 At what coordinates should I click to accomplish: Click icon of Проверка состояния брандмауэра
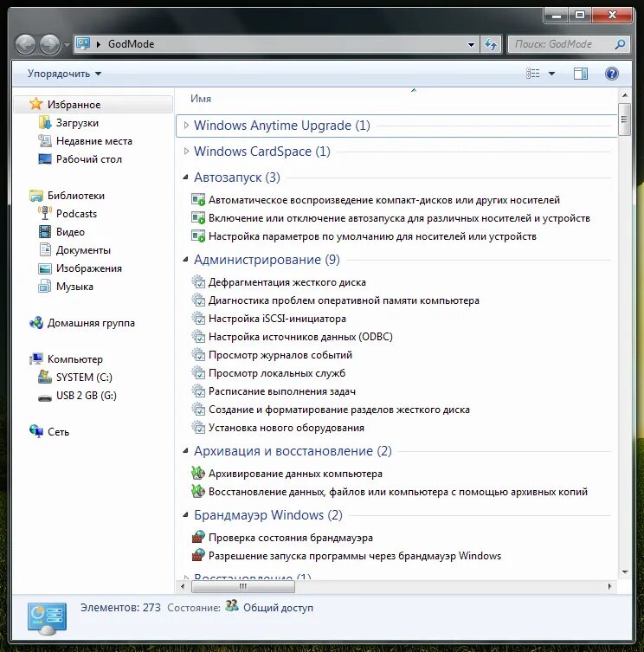[x=198, y=537]
